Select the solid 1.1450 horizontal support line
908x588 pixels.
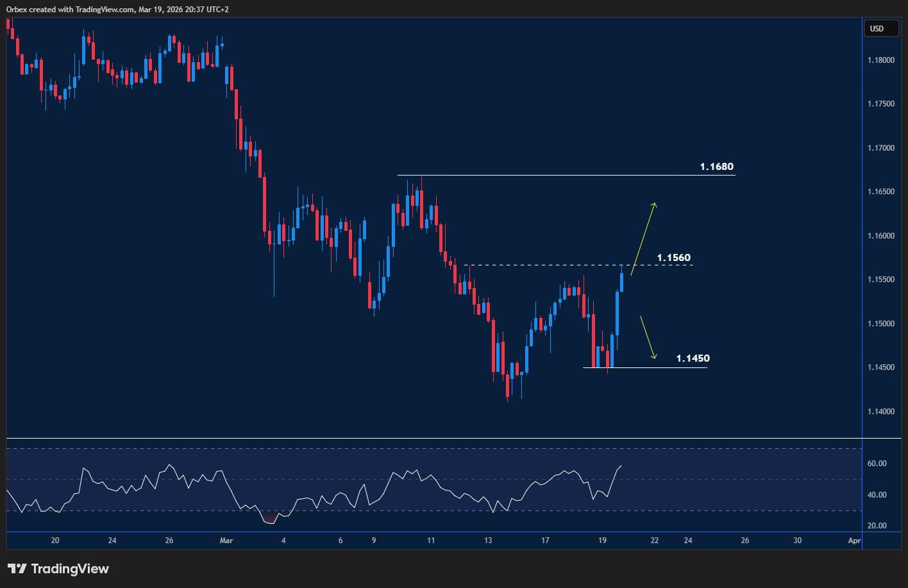(645, 367)
